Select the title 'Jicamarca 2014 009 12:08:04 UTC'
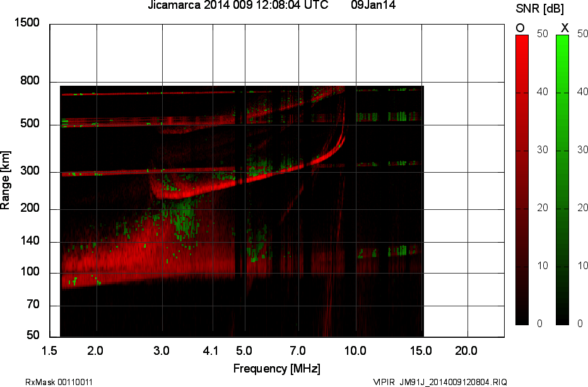The image size is (588, 387). pos(238,5)
